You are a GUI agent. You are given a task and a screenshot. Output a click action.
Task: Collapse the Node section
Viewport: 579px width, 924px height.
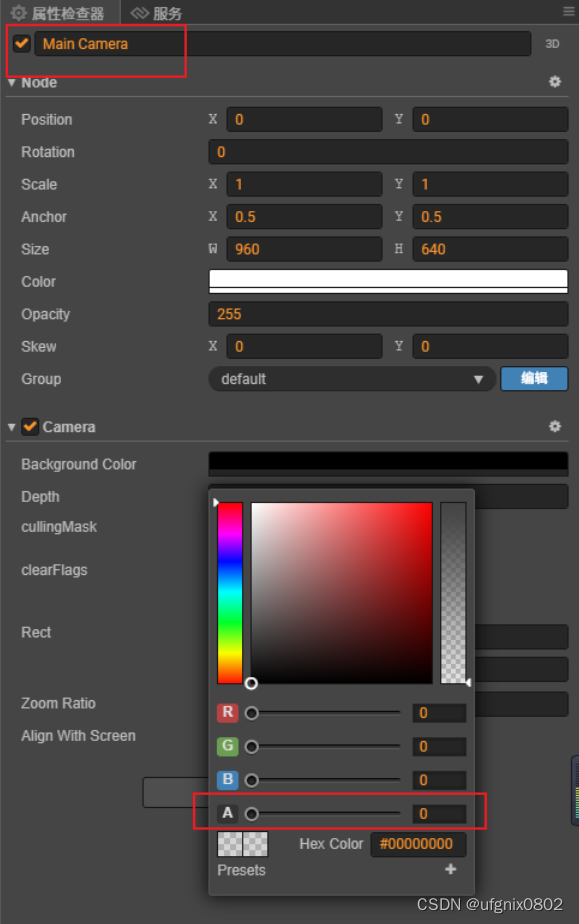point(11,82)
